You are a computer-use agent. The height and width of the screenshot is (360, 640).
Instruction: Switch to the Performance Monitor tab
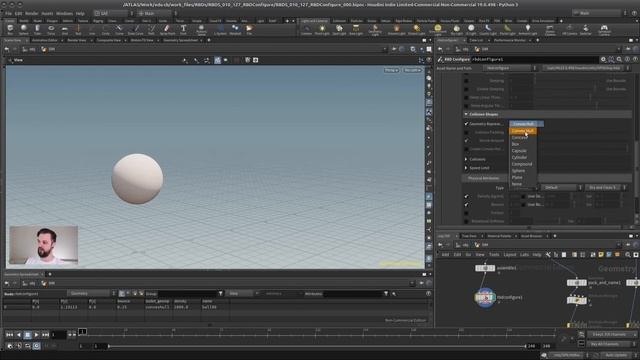509,40
